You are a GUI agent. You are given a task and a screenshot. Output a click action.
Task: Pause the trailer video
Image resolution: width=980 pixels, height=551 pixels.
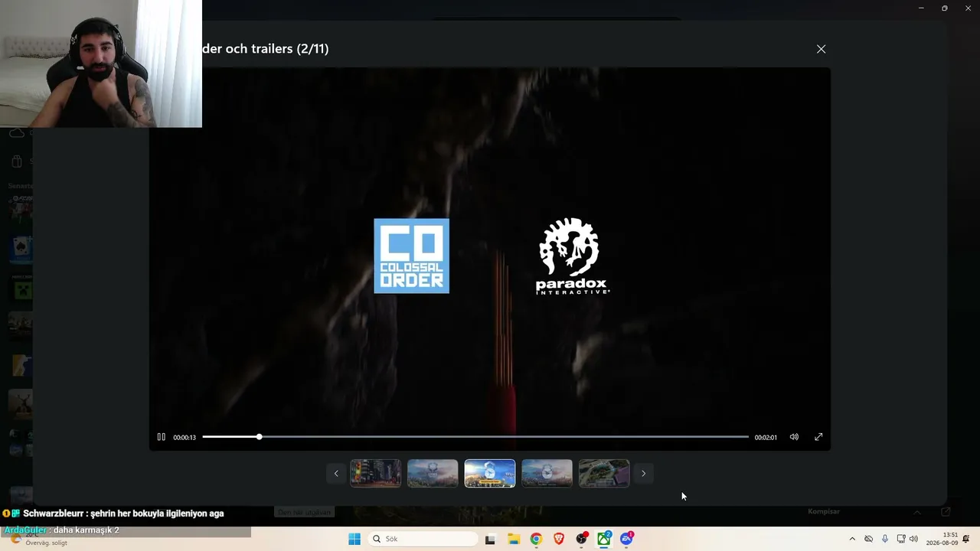161,437
